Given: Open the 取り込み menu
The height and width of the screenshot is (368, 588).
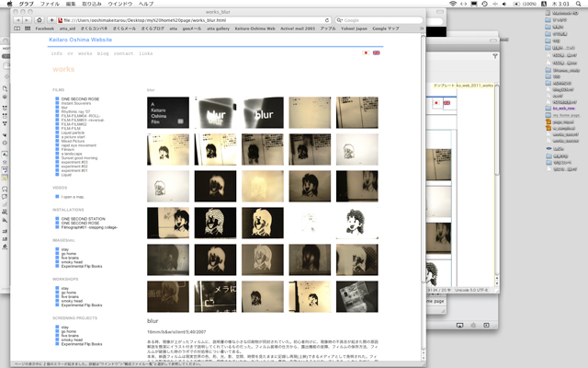Looking at the screenshot, I should pos(92,4).
